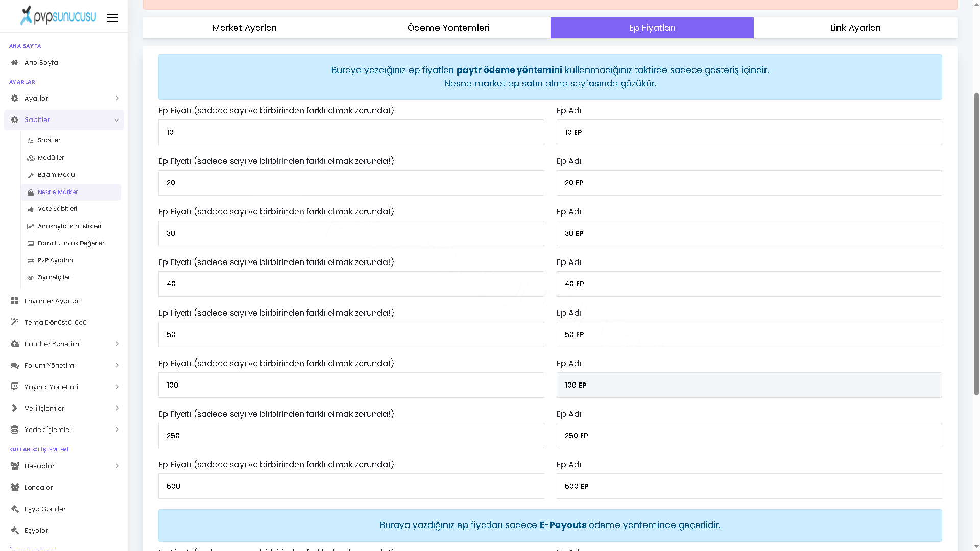The width and height of the screenshot is (980, 551).
Task: Expand Veri İşlemleri submenu chevron
Action: (x=117, y=409)
